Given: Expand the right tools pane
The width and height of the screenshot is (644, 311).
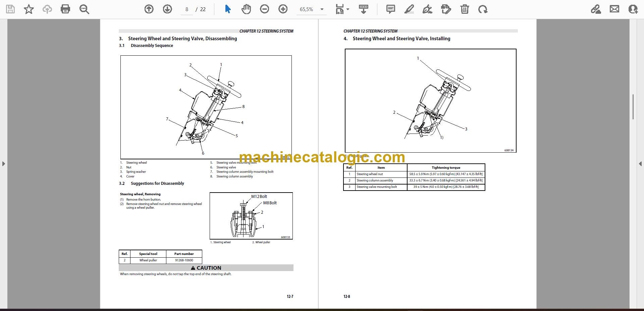Looking at the screenshot, I should point(640,164).
